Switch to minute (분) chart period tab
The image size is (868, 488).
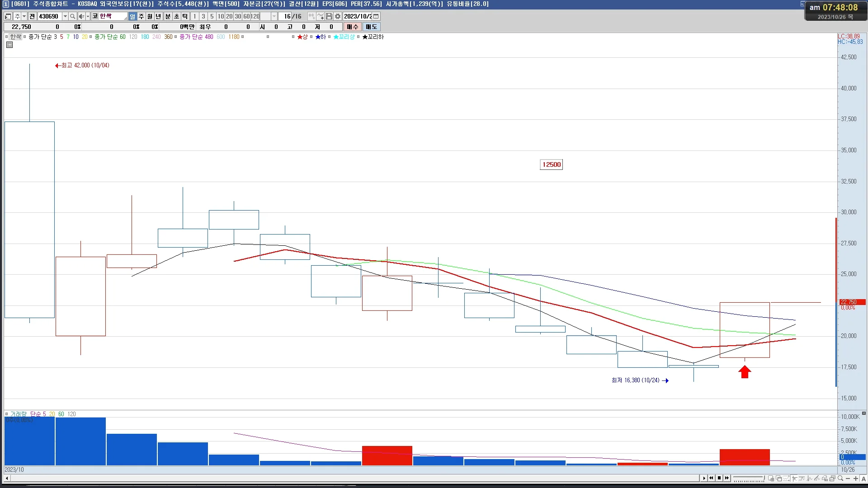[168, 16]
